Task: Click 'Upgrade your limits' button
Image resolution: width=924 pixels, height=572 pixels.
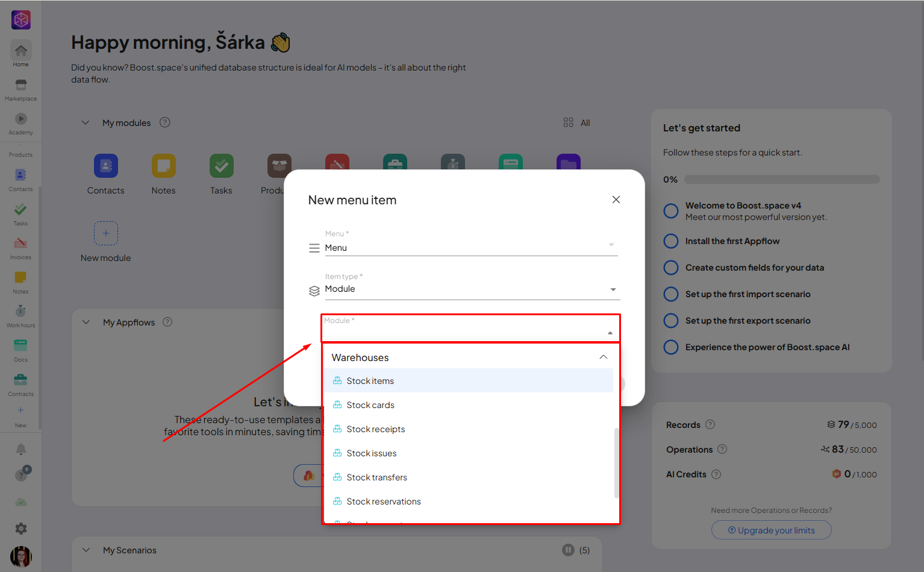Action: point(771,530)
